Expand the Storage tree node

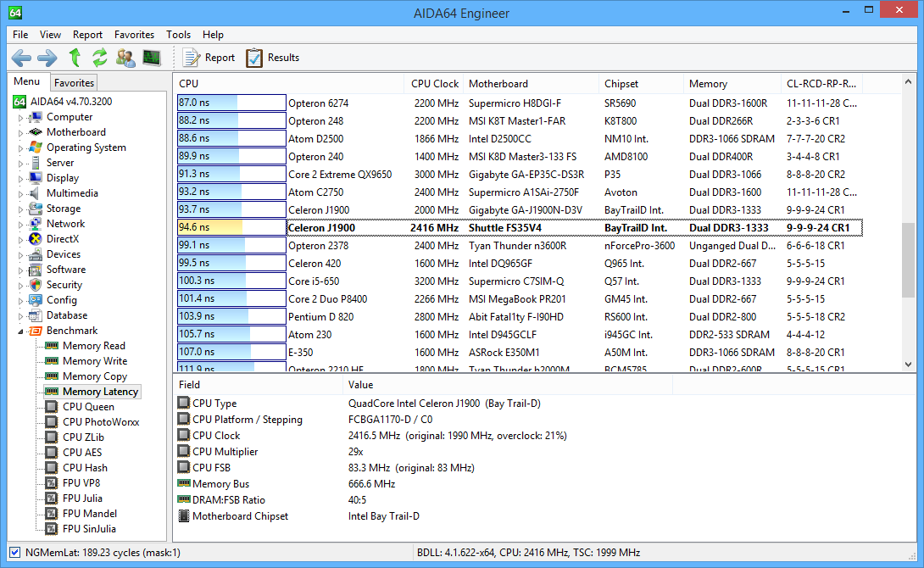point(20,209)
